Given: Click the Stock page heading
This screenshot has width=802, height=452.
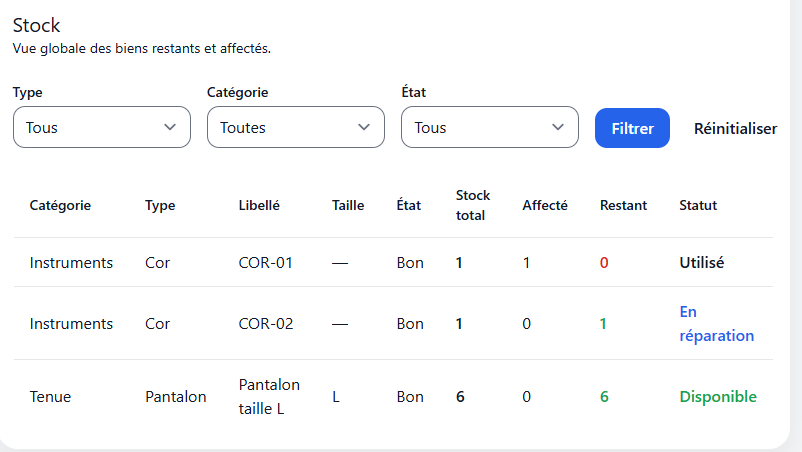Looking at the screenshot, I should (36, 25).
